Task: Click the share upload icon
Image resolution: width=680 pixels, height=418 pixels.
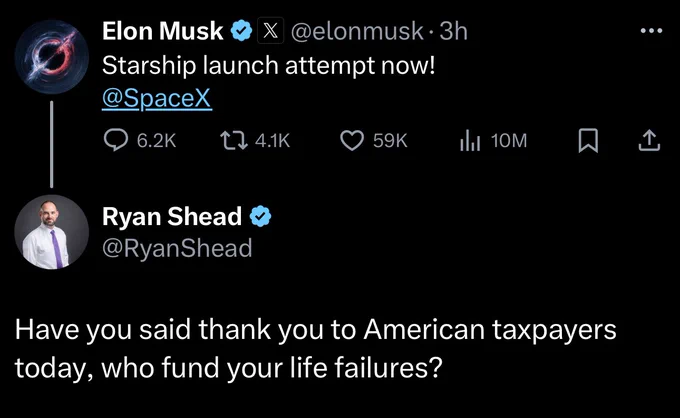Action: click(x=649, y=140)
